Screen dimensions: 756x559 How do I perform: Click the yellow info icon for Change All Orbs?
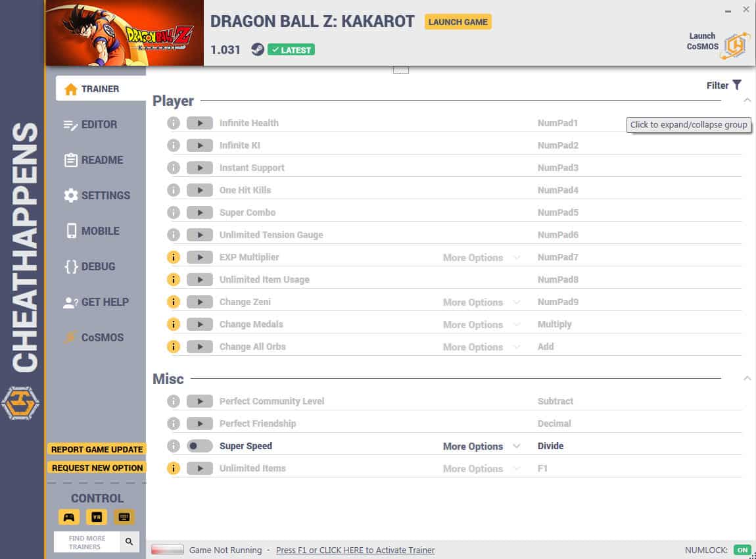tap(174, 347)
